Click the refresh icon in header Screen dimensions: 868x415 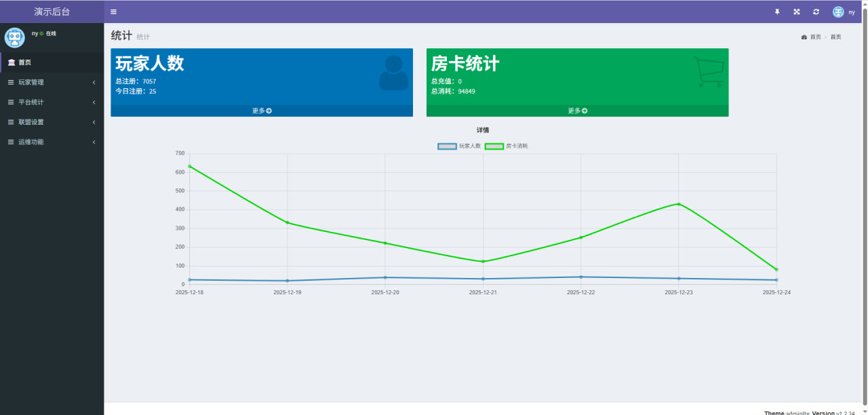[816, 12]
